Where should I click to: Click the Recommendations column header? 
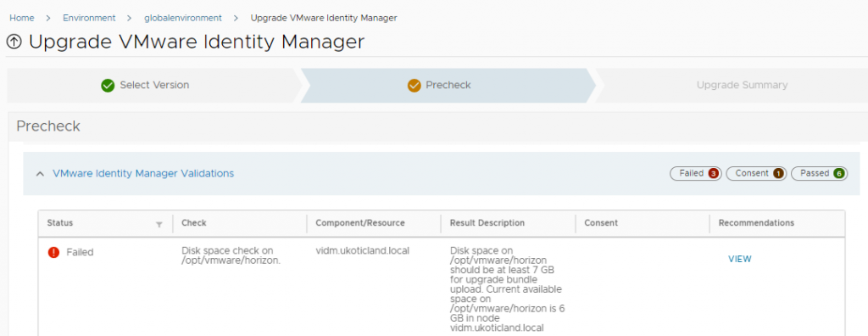pyautogui.click(x=756, y=223)
